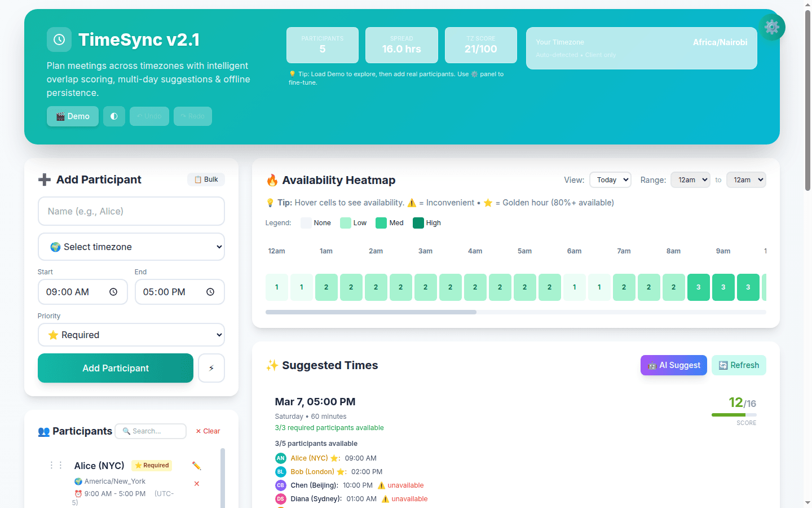Click the Low legend swatch
Image resolution: width=812 pixels, height=508 pixels.
pos(346,223)
